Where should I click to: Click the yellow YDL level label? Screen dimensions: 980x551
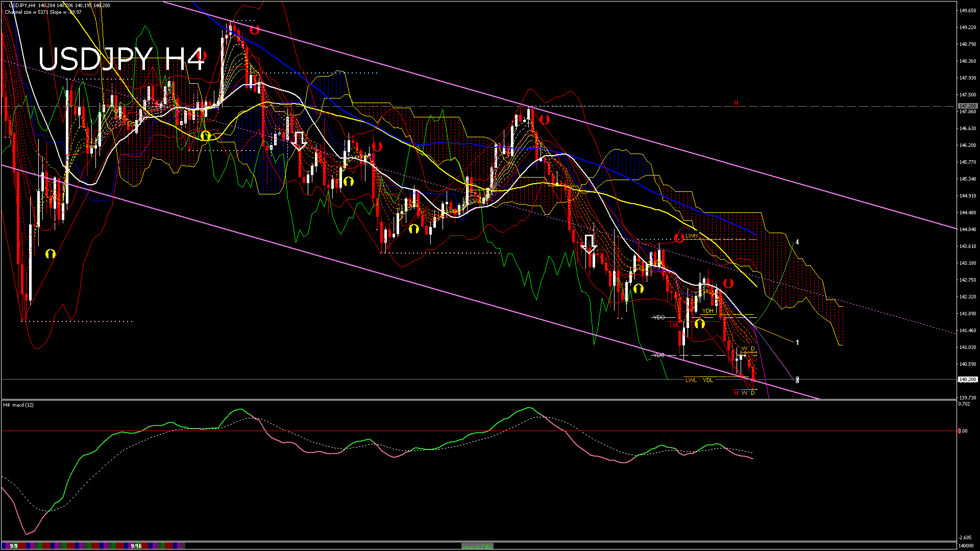[707, 380]
